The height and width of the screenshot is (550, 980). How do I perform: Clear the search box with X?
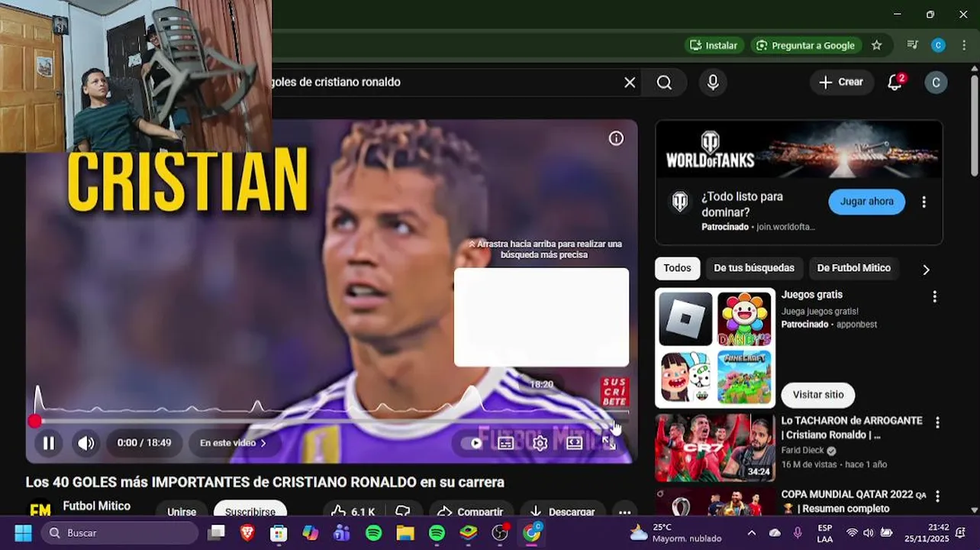click(630, 82)
